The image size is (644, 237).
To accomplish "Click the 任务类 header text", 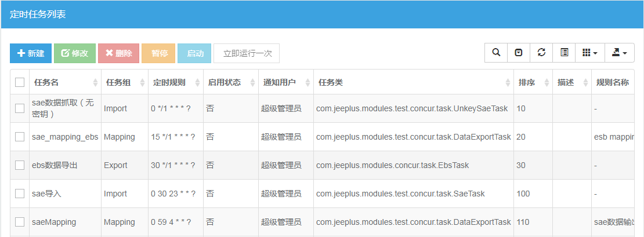I will pos(331,82).
